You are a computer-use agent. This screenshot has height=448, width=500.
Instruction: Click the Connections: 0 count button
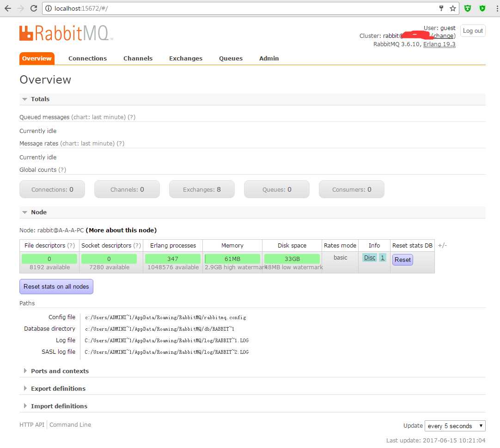pyautogui.click(x=52, y=189)
